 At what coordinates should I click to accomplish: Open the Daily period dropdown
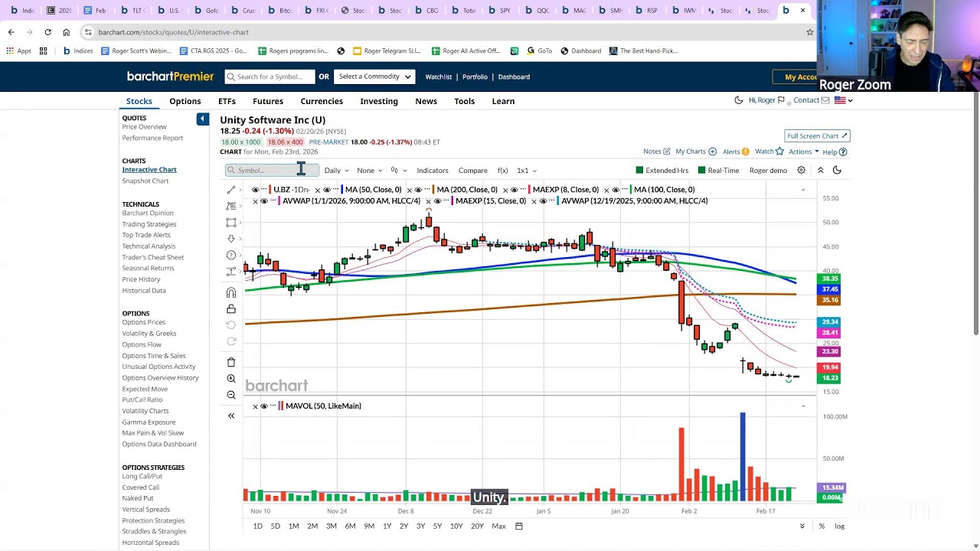[336, 170]
